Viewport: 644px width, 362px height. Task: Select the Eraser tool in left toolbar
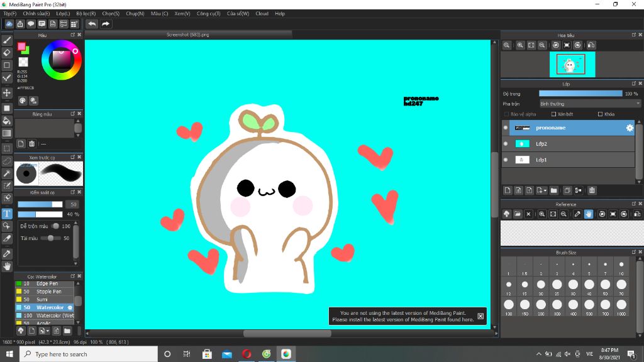pyautogui.click(x=7, y=52)
